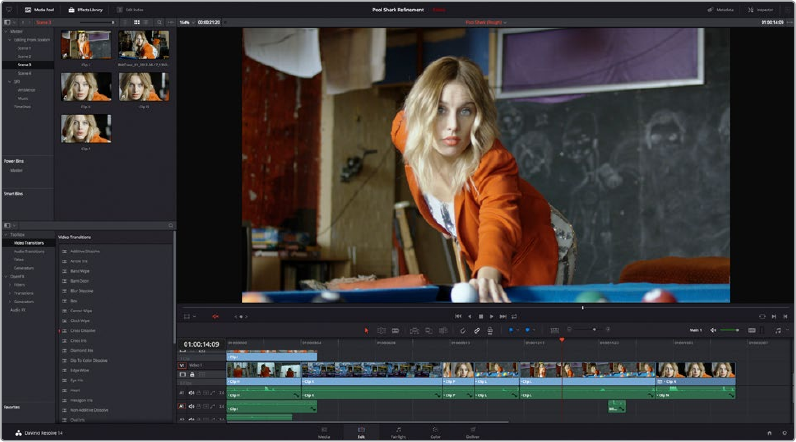
Task: Open the timeline name dropdown above viewer
Action: [x=486, y=22]
